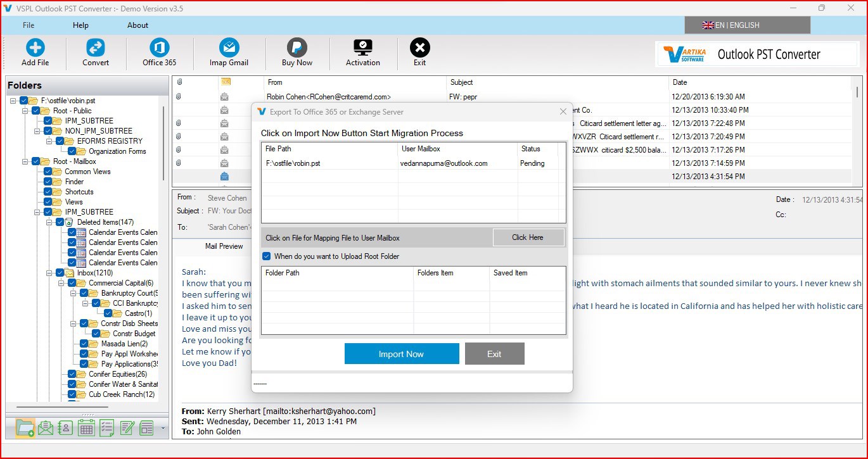
Task: Click folder icon of Shortcuts
Action: pos(58,192)
